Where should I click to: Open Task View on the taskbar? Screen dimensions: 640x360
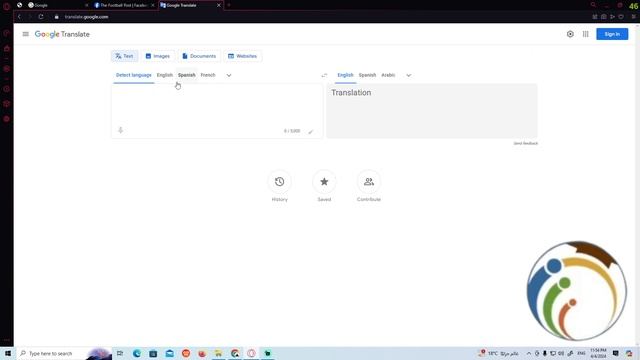[120, 353]
